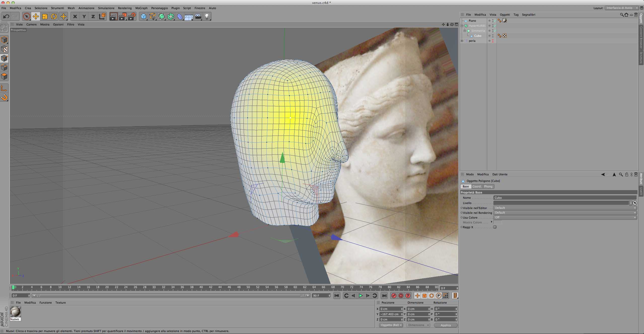Screen dimensions: 644x334
Task: Select the Rotate tool icon
Action: coord(54,17)
